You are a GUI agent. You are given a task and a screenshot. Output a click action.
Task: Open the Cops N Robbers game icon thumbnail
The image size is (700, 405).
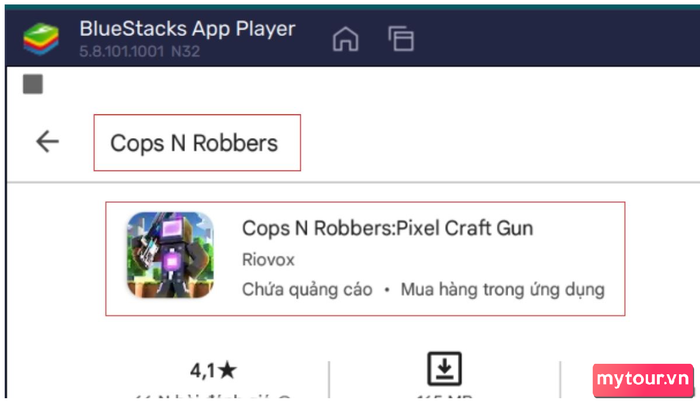170,255
